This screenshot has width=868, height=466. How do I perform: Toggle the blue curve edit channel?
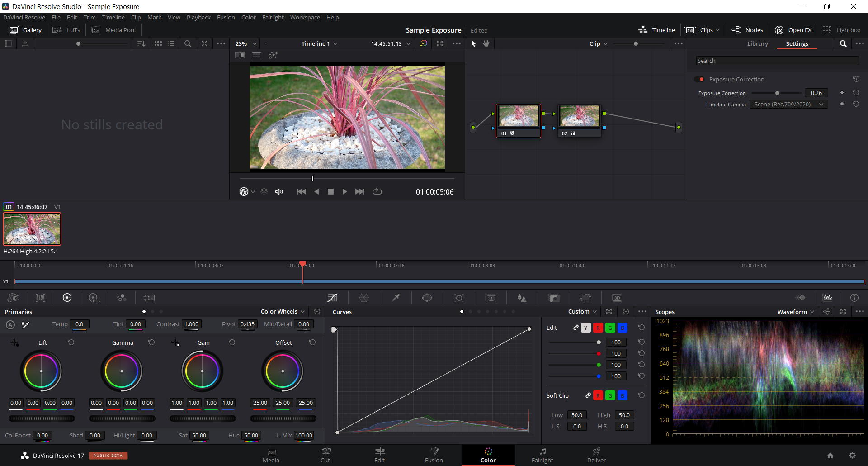(x=623, y=328)
